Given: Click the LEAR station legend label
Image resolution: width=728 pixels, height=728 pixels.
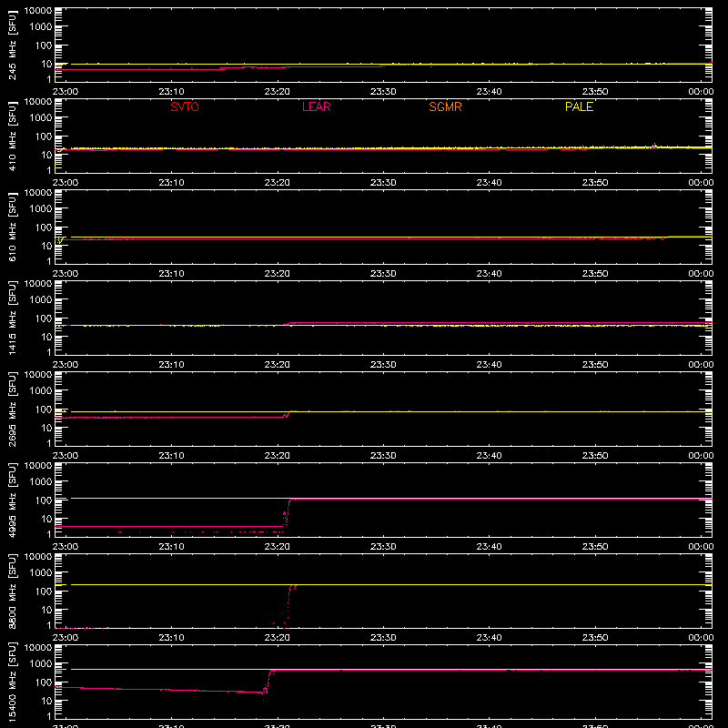Looking at the screenshot, I should tap(316, 106).
